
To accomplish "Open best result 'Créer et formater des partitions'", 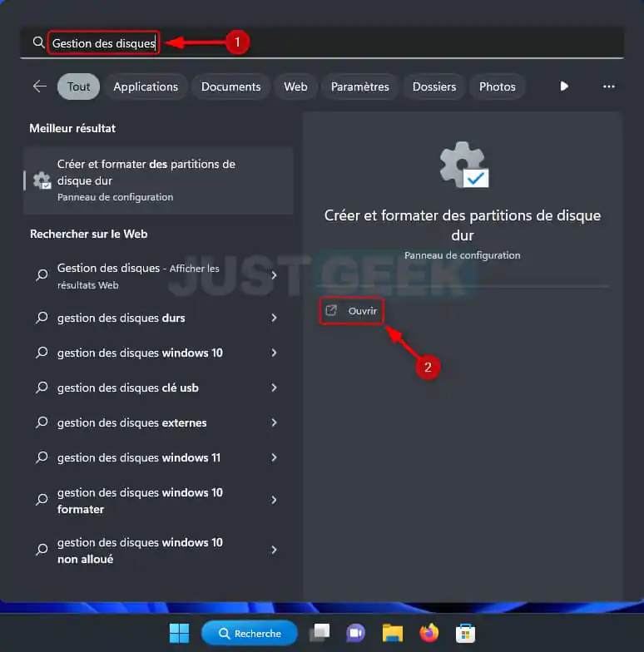I will (x=158, y=180).
